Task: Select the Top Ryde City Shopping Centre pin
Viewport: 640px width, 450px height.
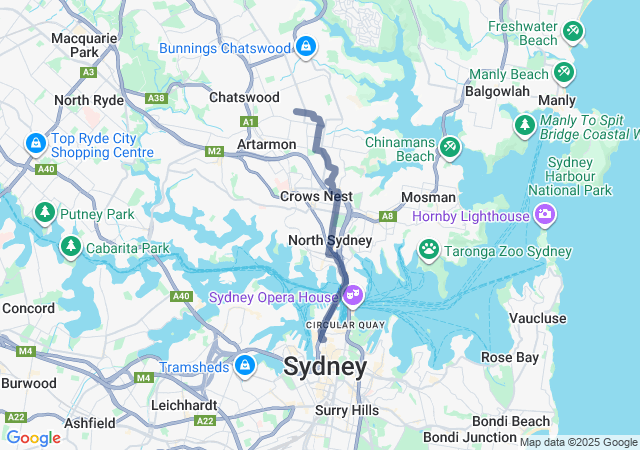Action: click(36, 144)
